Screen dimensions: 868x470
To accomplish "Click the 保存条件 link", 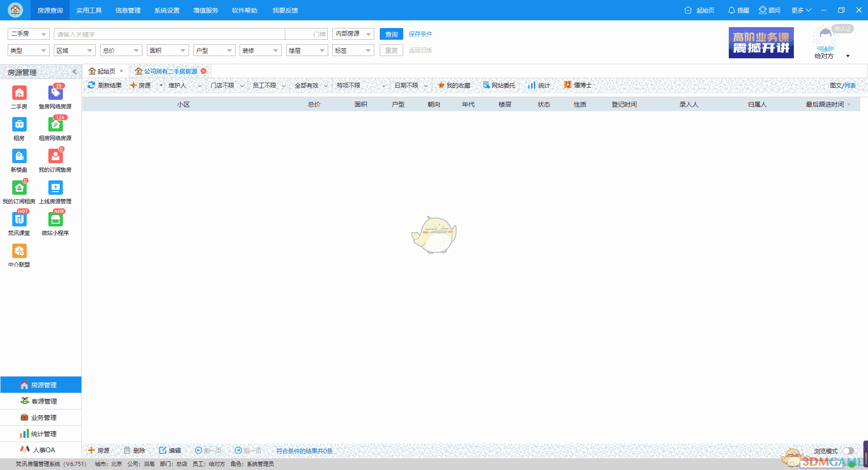I will click(x=420, y=34).
